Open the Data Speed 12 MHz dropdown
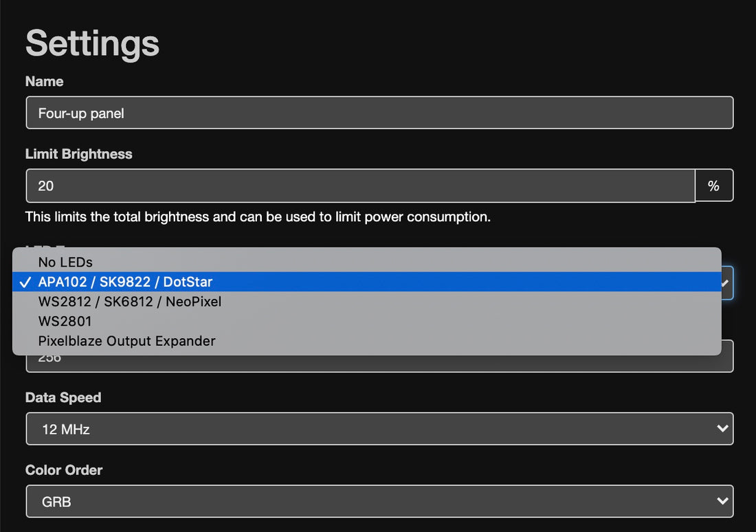 click(x=379, y=429)
